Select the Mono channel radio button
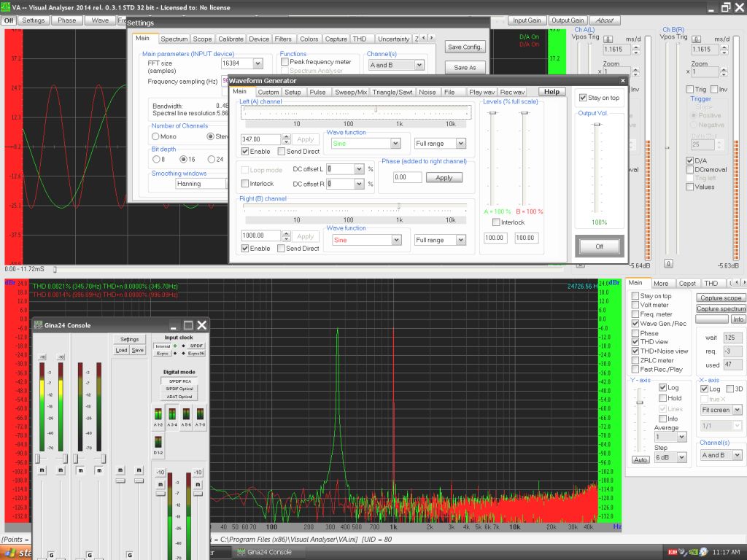The height and width of the screenshot is (560, 747). 155,136
